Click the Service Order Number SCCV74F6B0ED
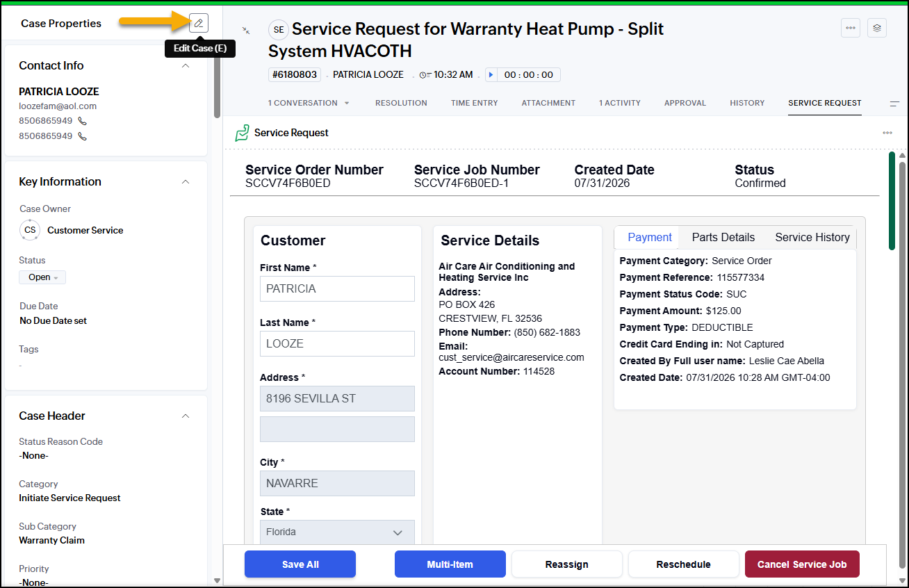 tap(288, 183)
